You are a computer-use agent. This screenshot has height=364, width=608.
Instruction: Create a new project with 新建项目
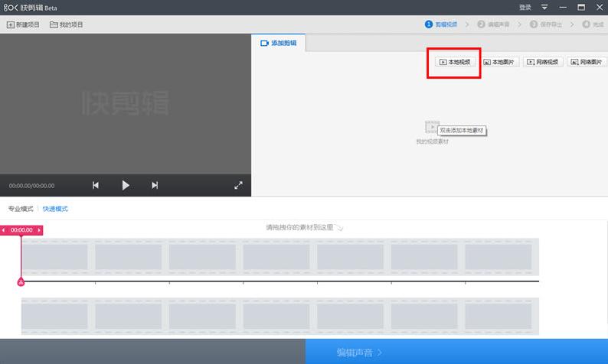pyautogui.click(x=23, y=24)
